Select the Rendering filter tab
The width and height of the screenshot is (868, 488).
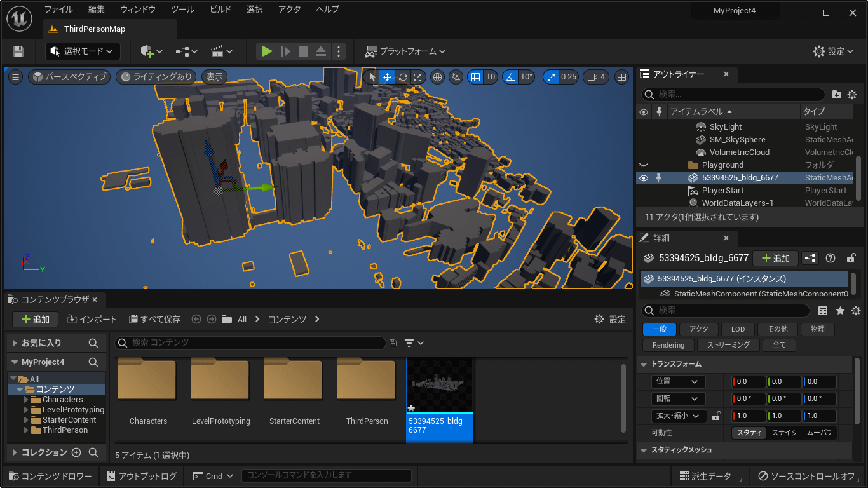(x=668, y=345)
